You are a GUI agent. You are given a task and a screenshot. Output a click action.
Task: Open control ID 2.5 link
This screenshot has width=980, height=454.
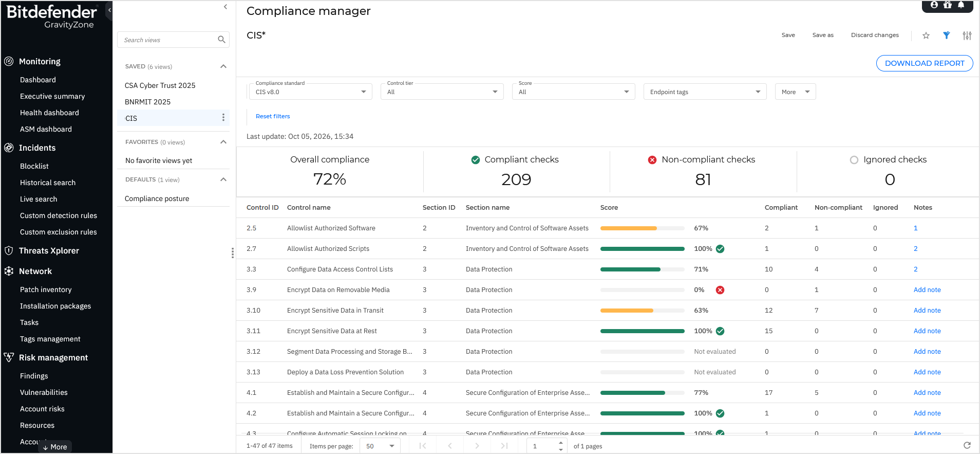pos(251,228)
